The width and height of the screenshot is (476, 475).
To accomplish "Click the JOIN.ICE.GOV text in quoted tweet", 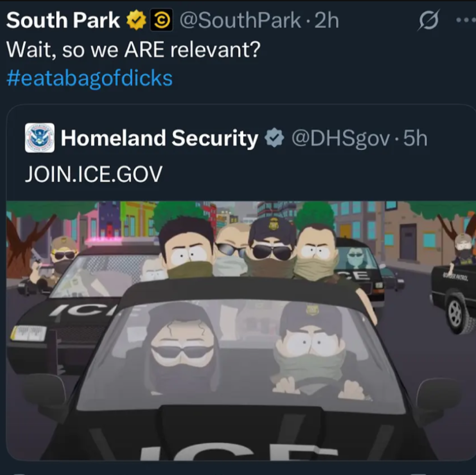I will 93,174.
